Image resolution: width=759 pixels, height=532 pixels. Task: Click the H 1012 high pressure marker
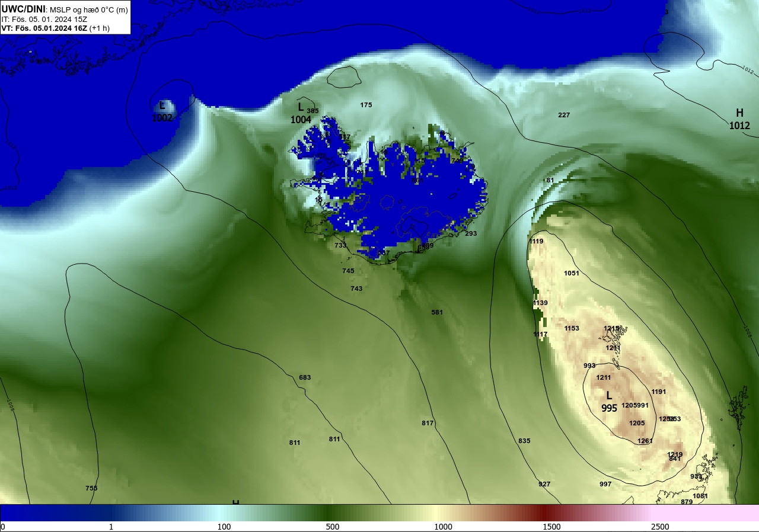pyautogui.click(x=739, y=119)
